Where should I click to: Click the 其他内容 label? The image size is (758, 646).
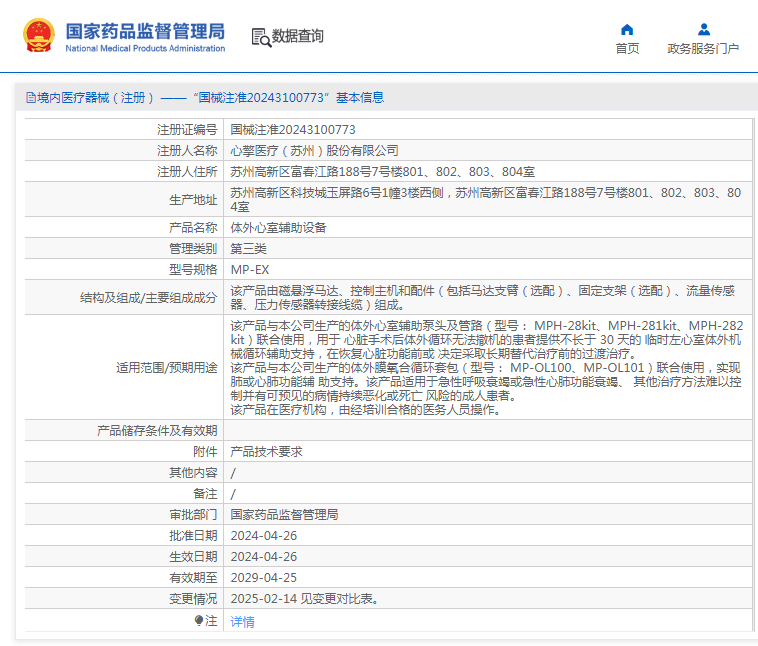(x=193, y=472)
